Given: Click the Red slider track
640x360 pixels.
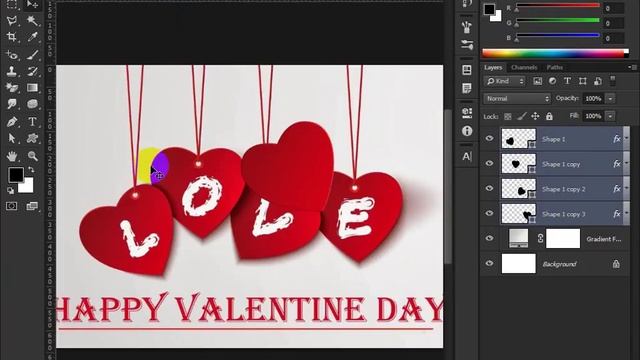Looking at the screenshot, I should pyautogui.click(x=558, y=5).
